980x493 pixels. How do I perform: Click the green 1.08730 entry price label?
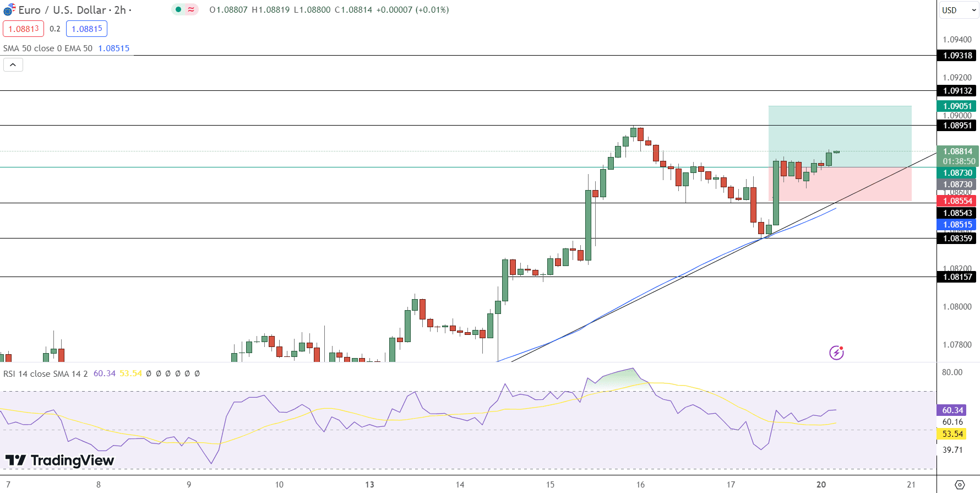(957, 173)
